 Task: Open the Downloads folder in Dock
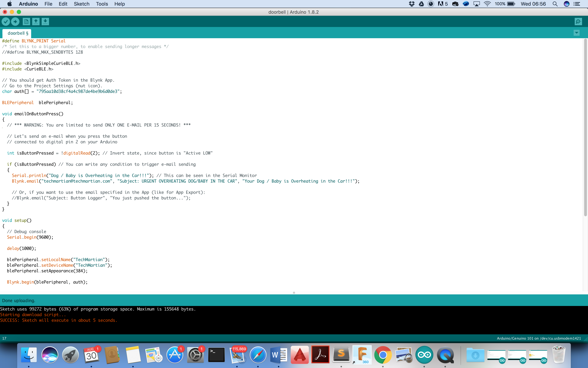click(475, 355)
